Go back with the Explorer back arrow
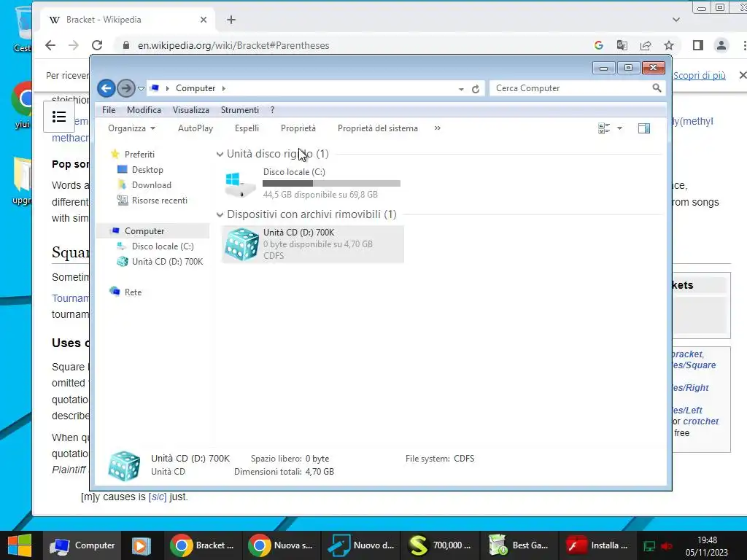The width and height of the screenshot is (747, 560). point(107,88)
